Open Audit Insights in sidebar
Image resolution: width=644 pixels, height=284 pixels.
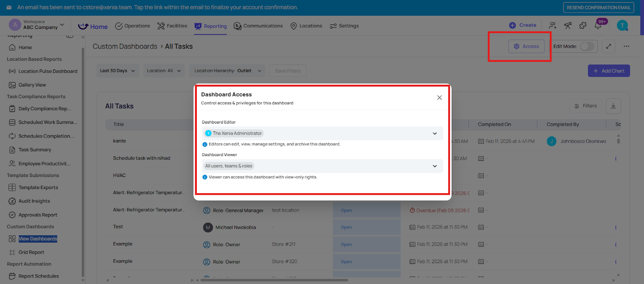(34, 201)
